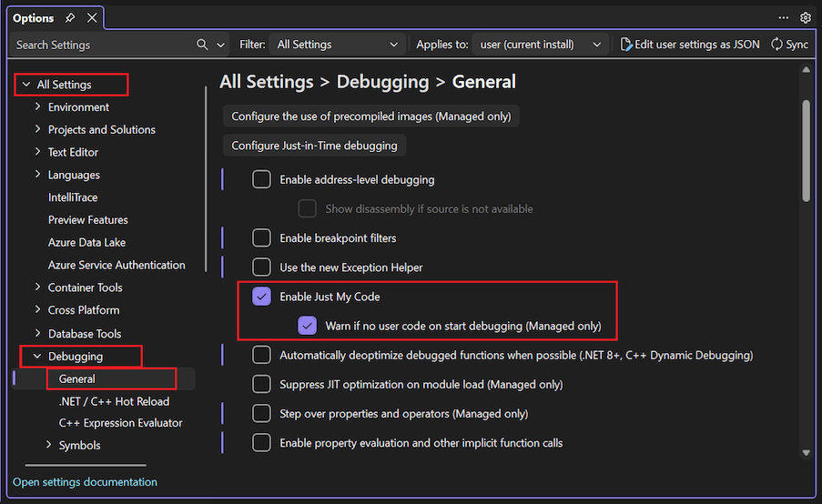The width and height of the screenshot is (822, 504).
Task: Check Enable breakpoint filters
Action: tap(261, 238)
